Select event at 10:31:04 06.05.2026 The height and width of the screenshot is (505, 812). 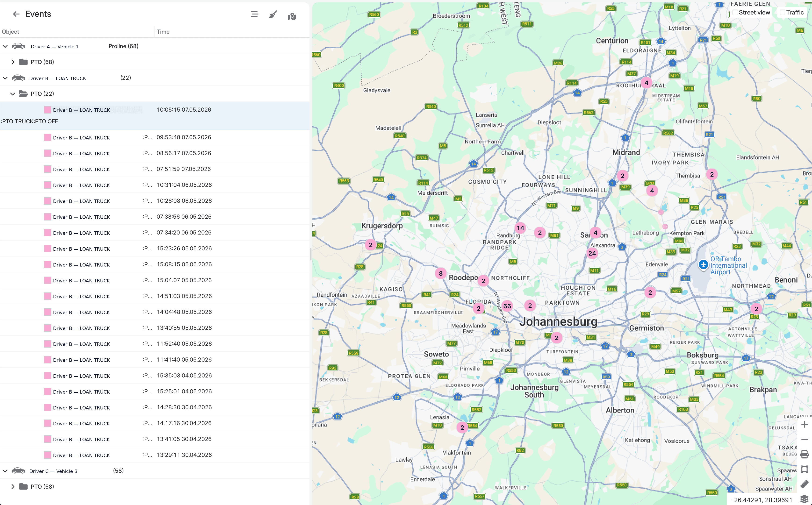coord(155,185)
